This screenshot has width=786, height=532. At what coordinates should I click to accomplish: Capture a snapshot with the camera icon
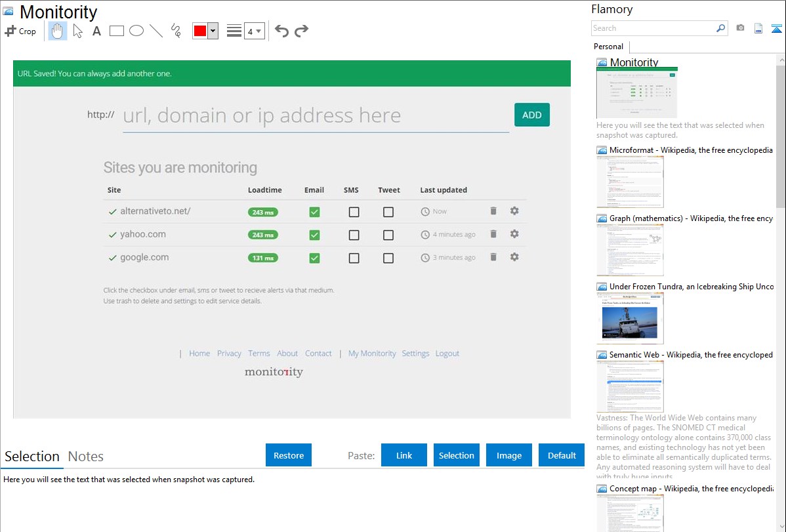[740, 28]
